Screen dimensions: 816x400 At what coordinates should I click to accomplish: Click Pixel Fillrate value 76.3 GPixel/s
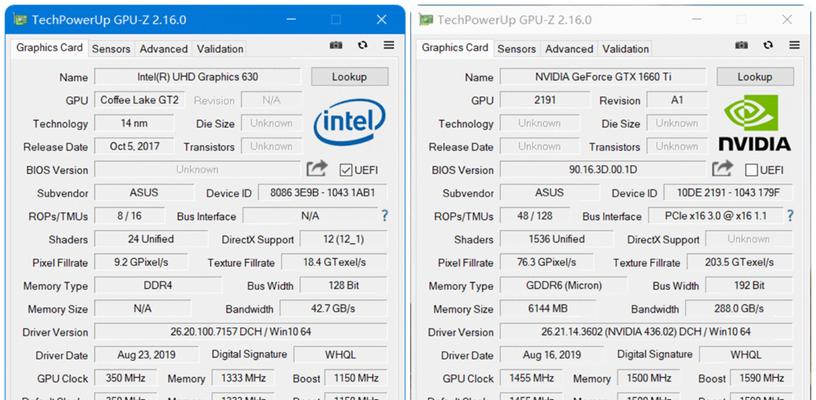546,262
